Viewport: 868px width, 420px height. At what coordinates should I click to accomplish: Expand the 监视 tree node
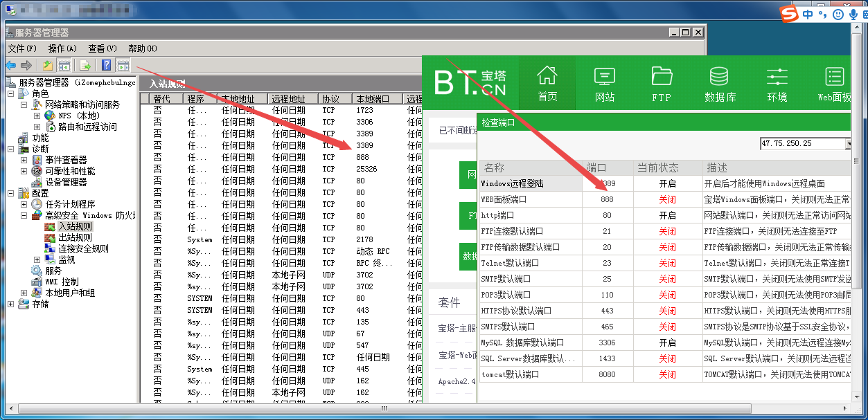(37, 259)
